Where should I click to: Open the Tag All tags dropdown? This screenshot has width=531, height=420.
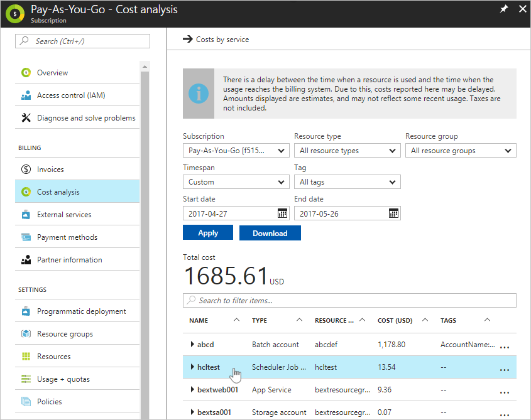click(347, 182)
